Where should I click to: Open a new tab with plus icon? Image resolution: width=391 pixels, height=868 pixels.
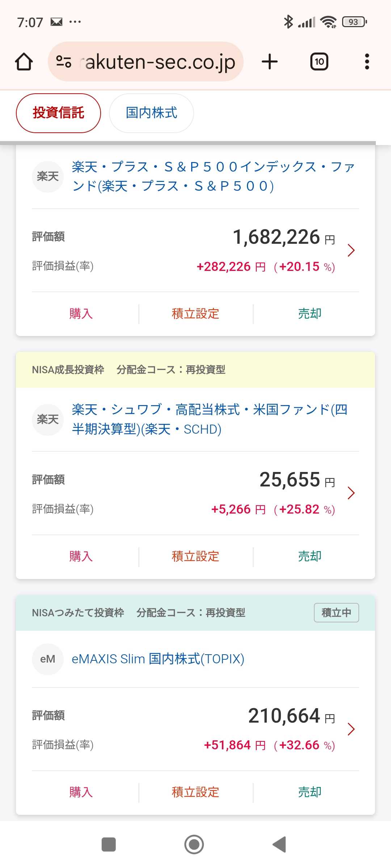[270, 61]
